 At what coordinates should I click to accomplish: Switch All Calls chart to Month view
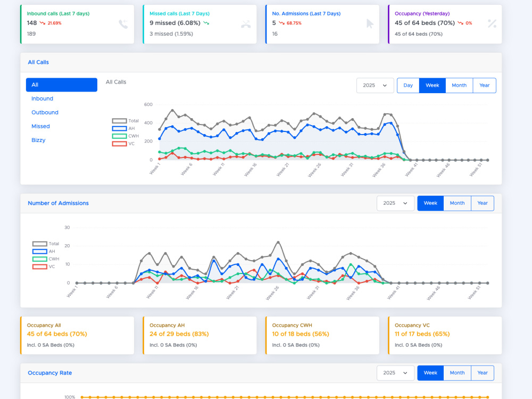459,86
